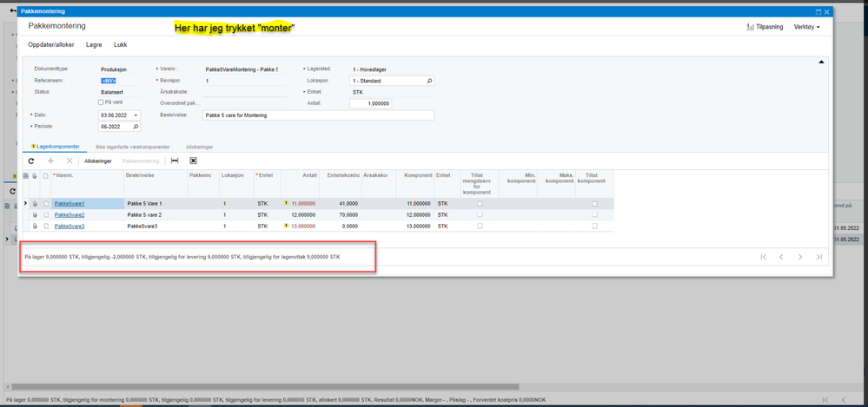Click the Allokeringer grid toolbar button

coord(98,161)
